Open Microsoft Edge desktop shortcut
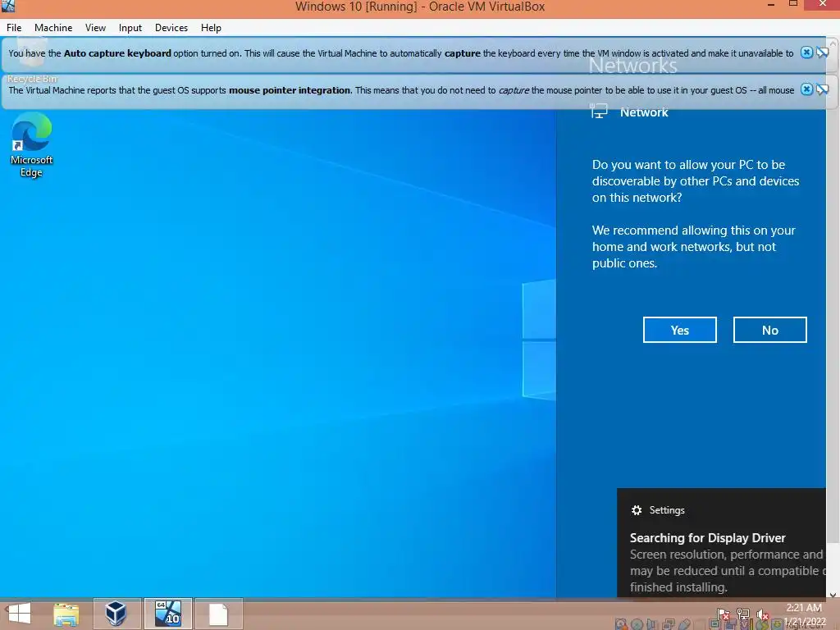This screenshot has height=630, width=840. pyautogui.click(x=31, y=144)
